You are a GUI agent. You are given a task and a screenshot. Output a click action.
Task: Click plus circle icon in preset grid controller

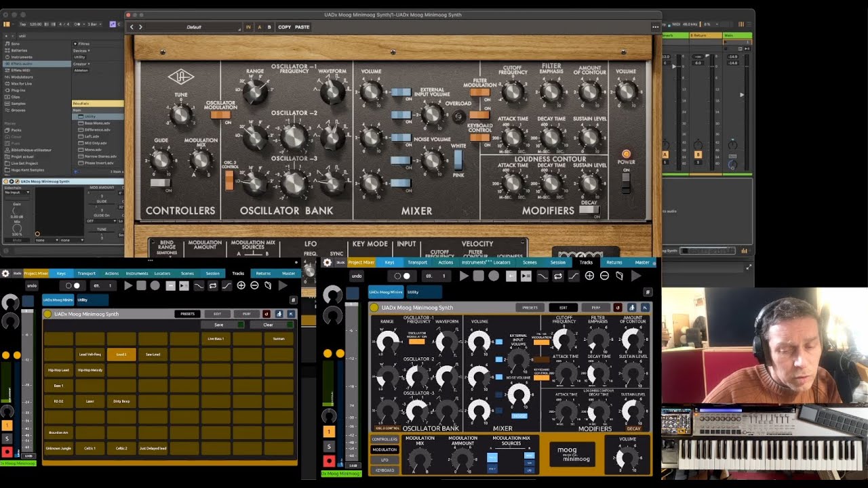pyautogui.click(x=241, y=286)
